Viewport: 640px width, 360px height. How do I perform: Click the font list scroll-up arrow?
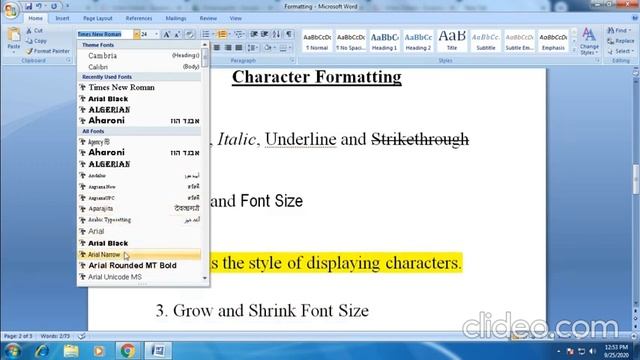tap(205, 44)
